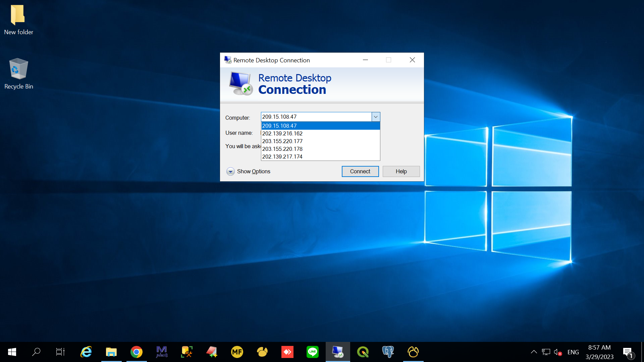Open the New folder desktop icon
644x362 pixels.
coord(18,19)
